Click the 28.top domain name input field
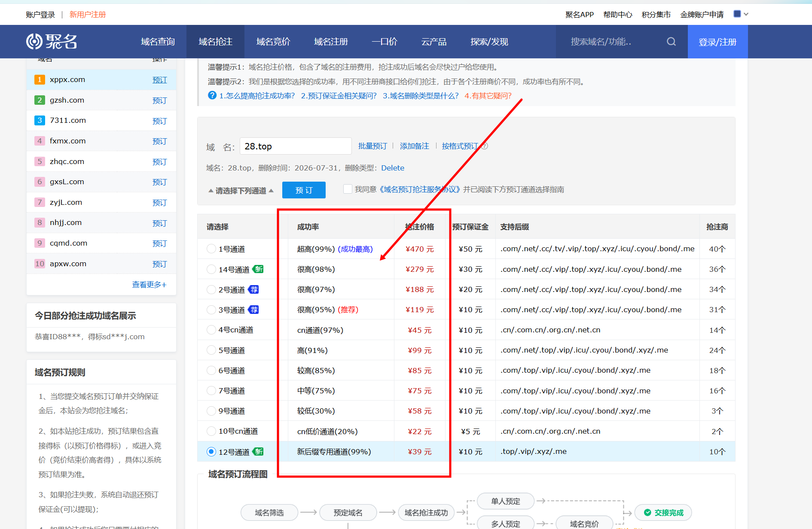Image resolution: width=812 pixels, height=529 pixels. (x=296, y=146)
